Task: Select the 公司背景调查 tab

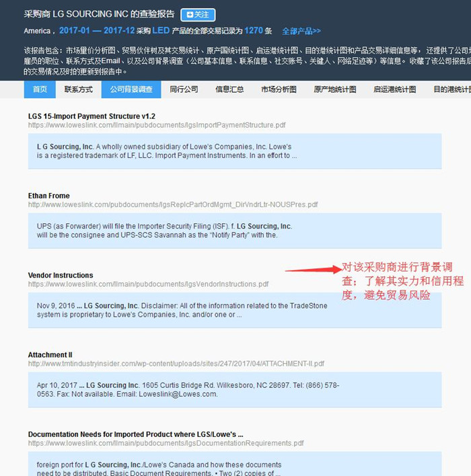Action: pos(131,89)
